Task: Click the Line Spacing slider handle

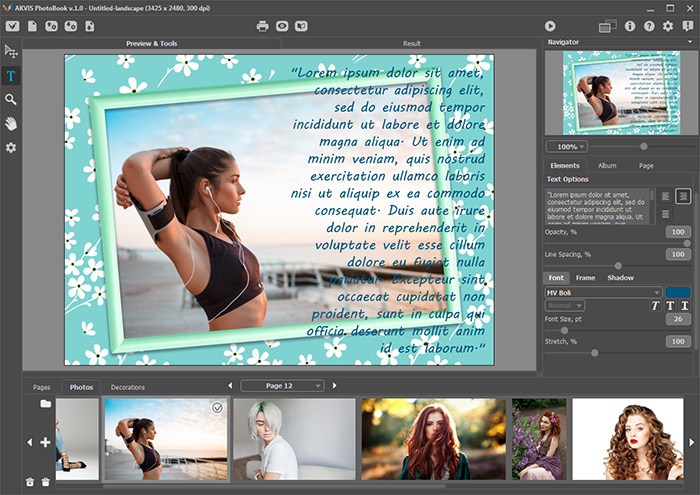Action: coord(618,266)
